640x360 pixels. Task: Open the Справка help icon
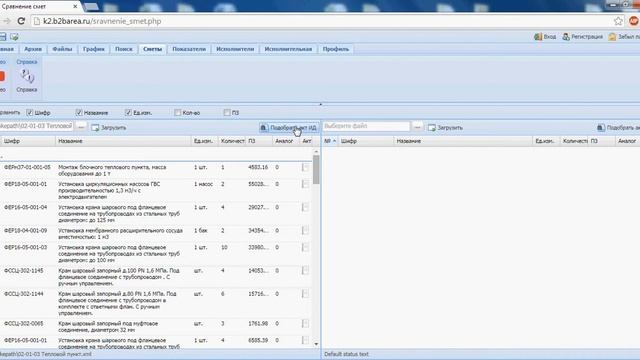pyautogui.click(x=27, y=76)
